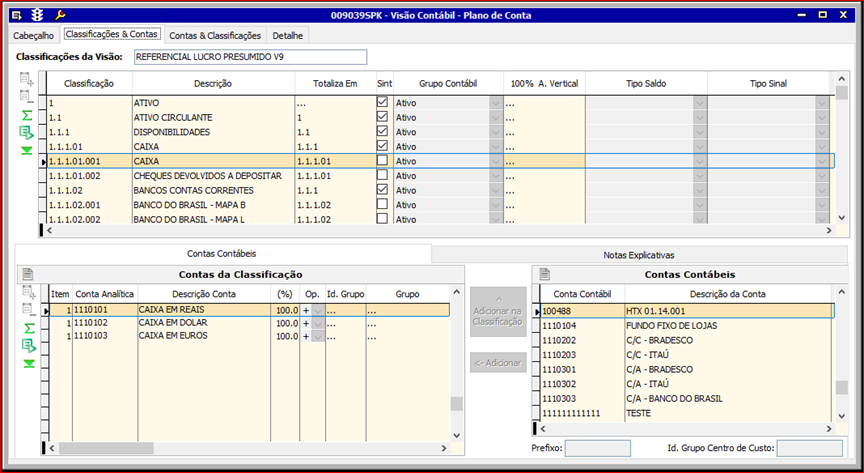This screenshot has height=473, width=864.
Task: Open Grupo Contábil dropdown for DISPONIBILIDADES row
Action: pos(495,132)
